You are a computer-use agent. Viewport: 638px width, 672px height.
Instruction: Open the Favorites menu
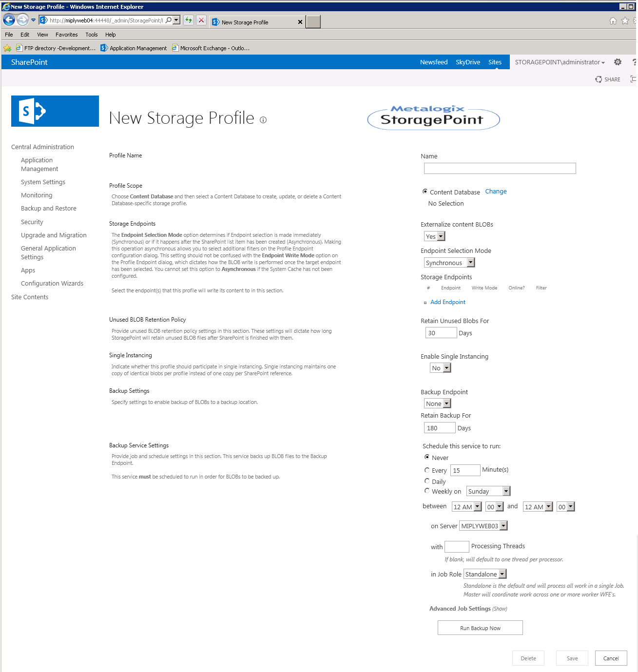(67, 35)
